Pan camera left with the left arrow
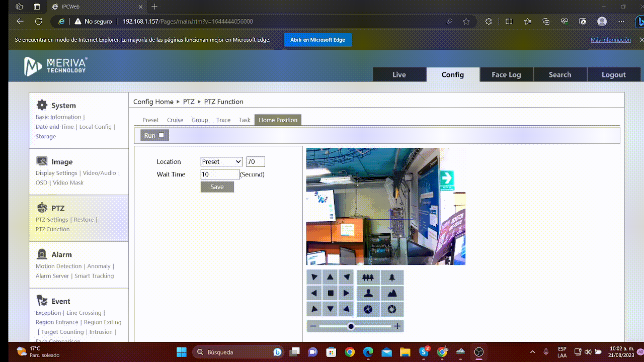Viewport: 644px width, 362px height. point(314,293)
